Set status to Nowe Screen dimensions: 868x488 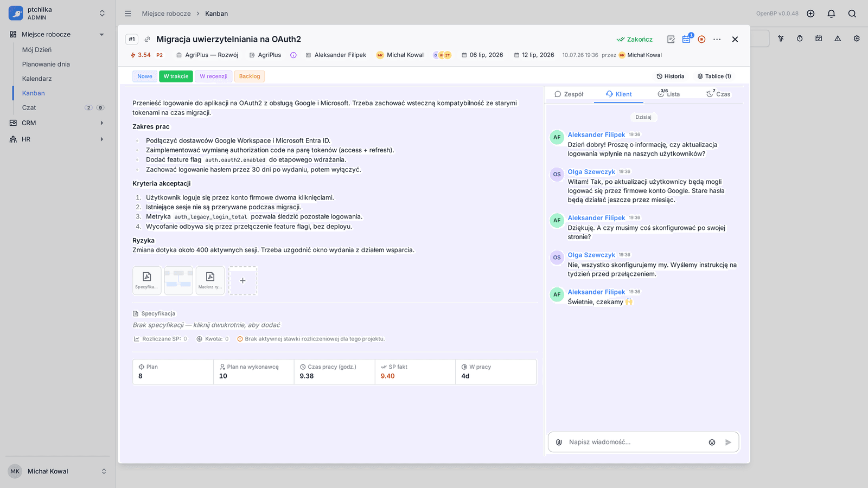[145, 76]
